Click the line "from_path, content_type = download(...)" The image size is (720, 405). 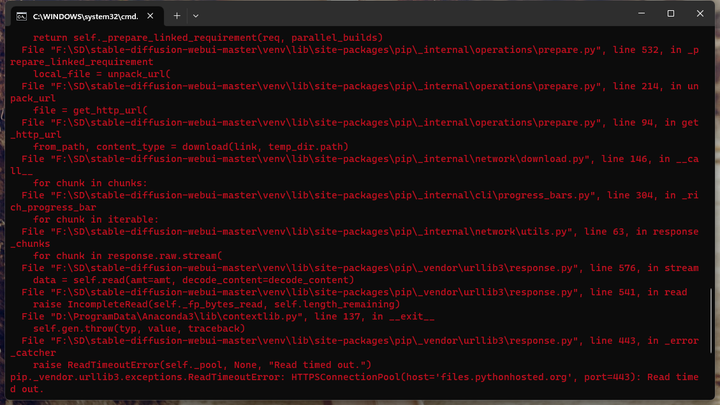191,147
